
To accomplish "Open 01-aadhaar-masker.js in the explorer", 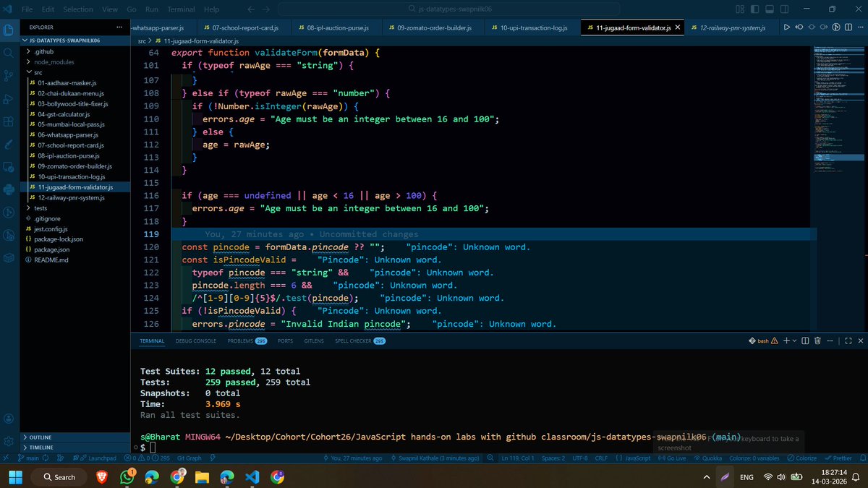I will coord(74,82).
